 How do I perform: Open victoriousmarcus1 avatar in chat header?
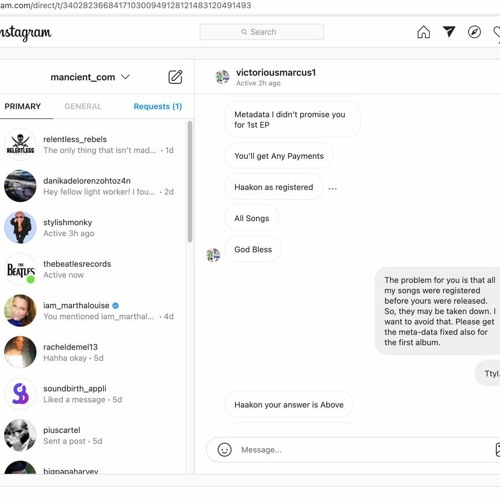coord(222,77)
